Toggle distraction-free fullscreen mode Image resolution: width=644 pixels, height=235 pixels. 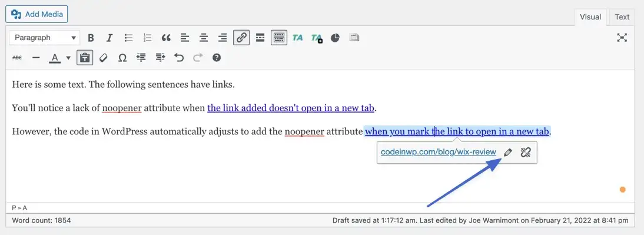tap(622, 38)
